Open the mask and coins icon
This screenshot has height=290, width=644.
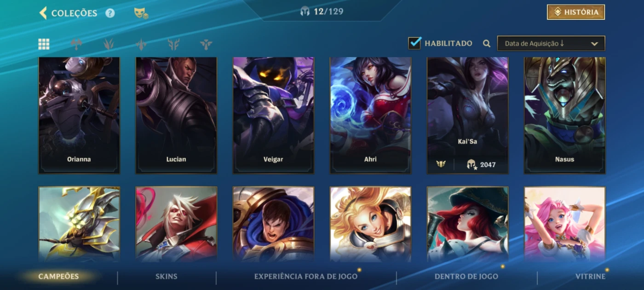(141, 13)
